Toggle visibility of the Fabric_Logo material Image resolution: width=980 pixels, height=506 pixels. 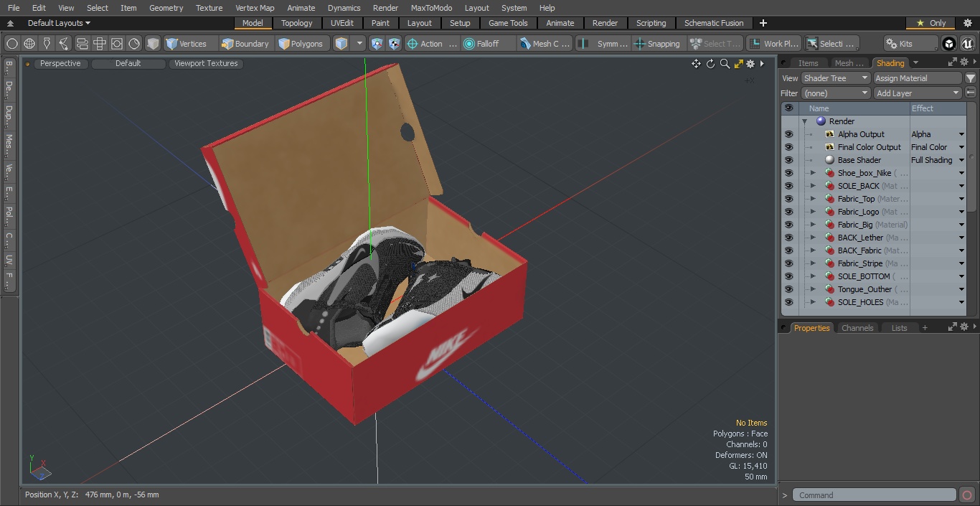[x=788, y=212]
